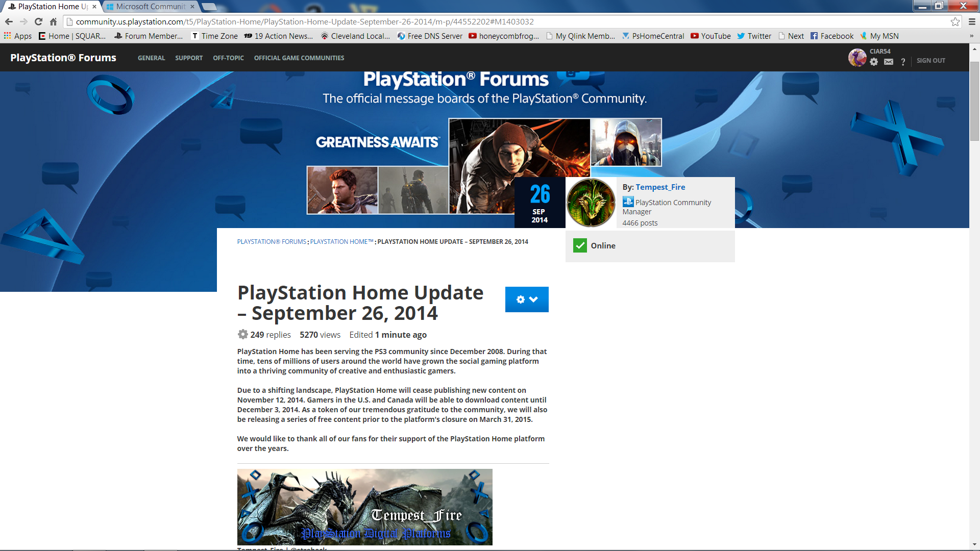Viewport: 980px width, 551px height.
Task: Open the Official Game Communities menu
Action: 299,58
